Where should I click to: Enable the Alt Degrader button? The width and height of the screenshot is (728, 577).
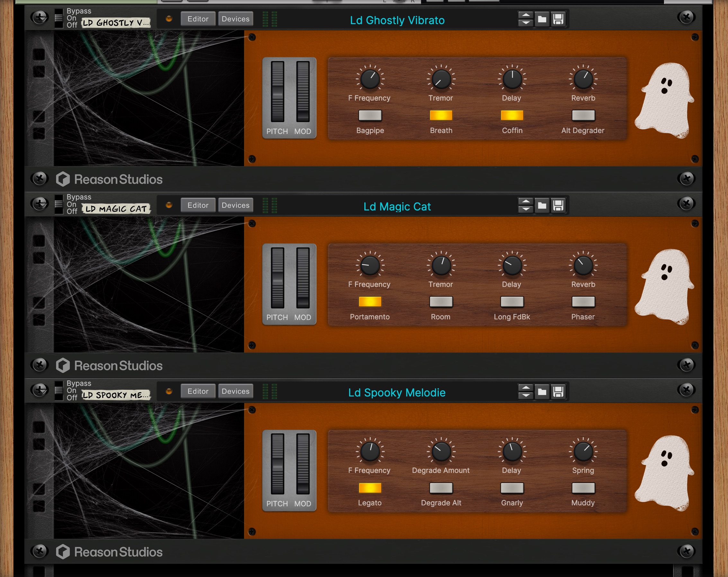[x=583, y=115]
